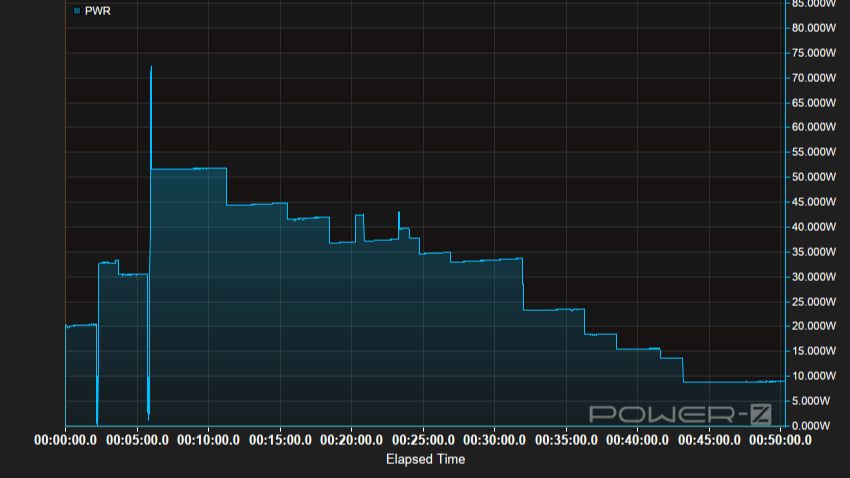
Task: Click the 00:05:00.0 time axis label
Action: [x=138, y=440]
